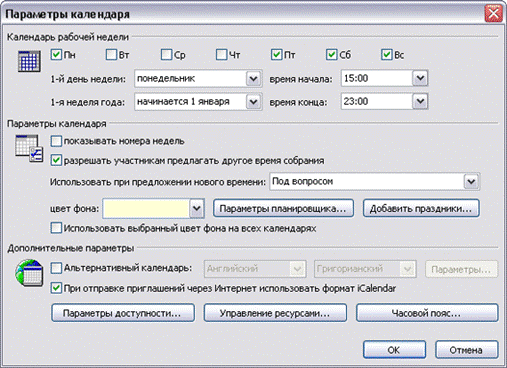Image resolution: width=507 pixels, height=368 pixels.
Task: Click the 'Календарь рабочей недели' section label
Action: (68, 37)
